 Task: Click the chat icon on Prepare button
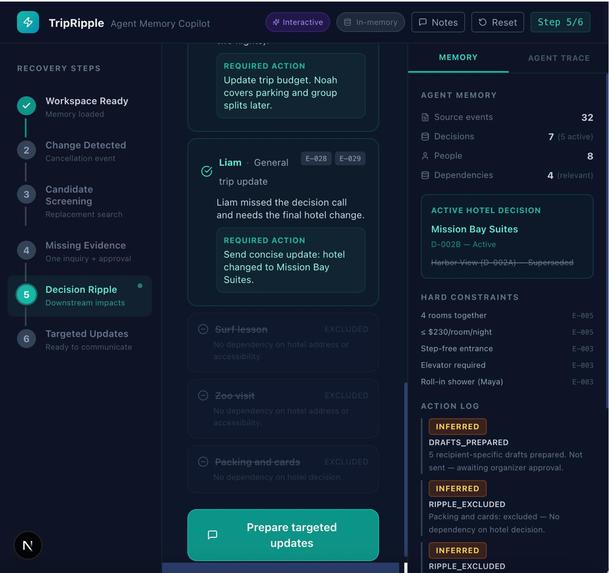click(212, 535)
